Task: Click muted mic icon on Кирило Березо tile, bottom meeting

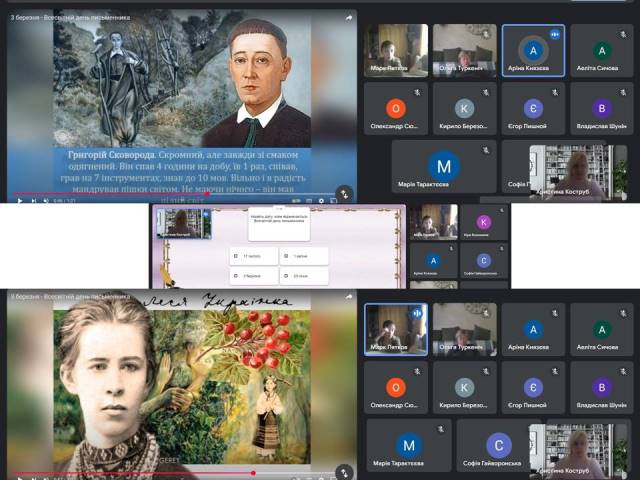Action: click(x=486, y=371)
